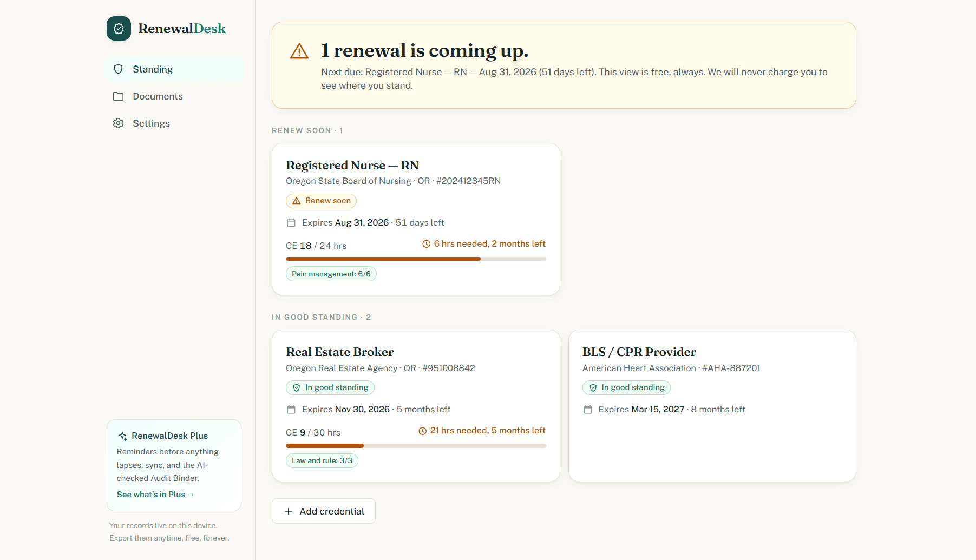The width and height of the screenshot is (976, 560).
Task: Click the plus icon in Add credential
Action: click(289, 511)
